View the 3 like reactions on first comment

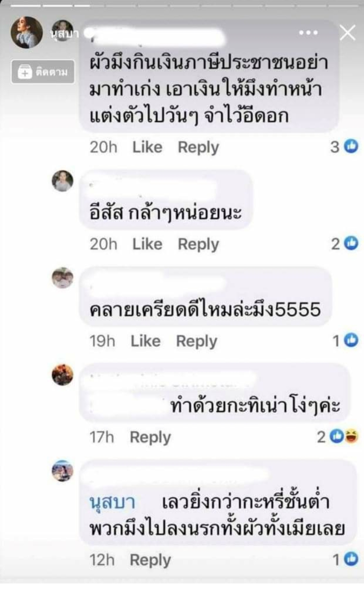click(344, 147)
